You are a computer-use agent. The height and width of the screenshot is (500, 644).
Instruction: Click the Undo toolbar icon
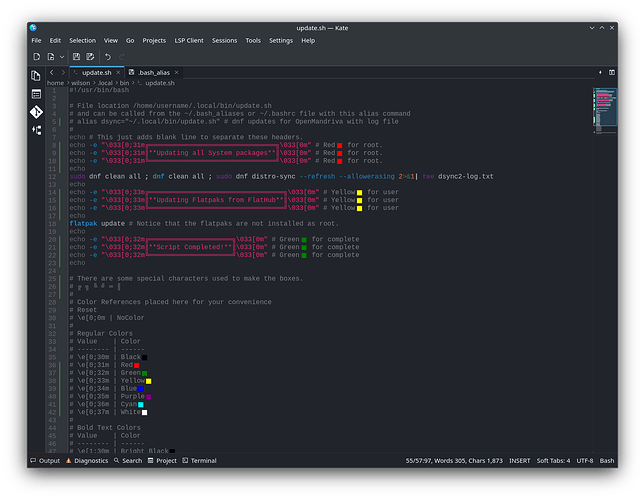[x=108, y=57]
